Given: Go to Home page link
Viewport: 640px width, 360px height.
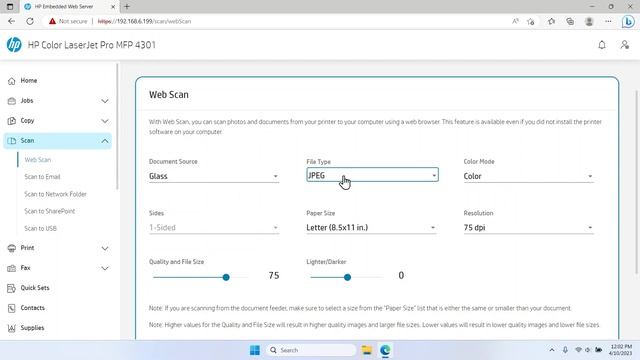Looking at the screenshot, I should click(x=29, y=81).
